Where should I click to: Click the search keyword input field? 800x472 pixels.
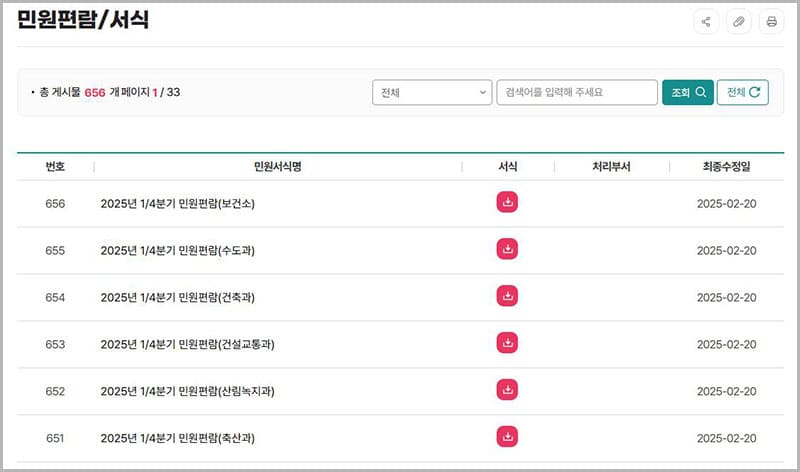(x=576, y=93)
